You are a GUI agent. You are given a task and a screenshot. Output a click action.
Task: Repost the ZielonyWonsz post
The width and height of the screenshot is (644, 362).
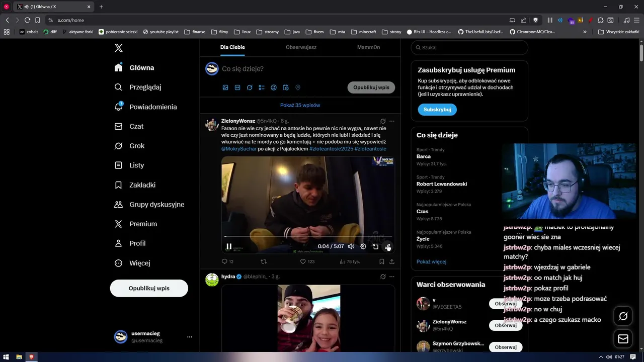[264, 261]
